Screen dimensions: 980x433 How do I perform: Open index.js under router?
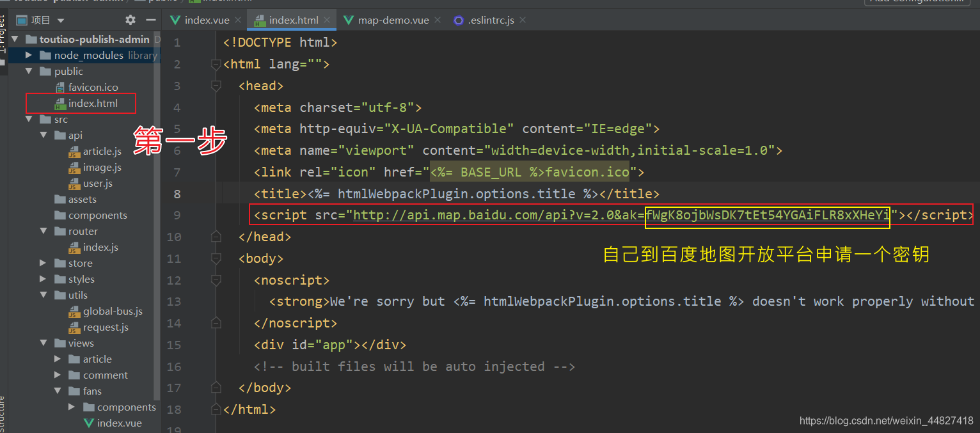[x=100, y=247]
